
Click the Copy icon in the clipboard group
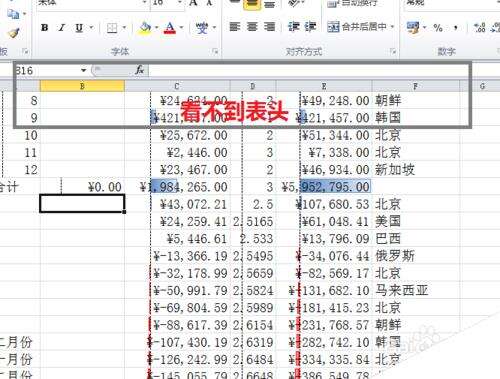click(13, 14)
